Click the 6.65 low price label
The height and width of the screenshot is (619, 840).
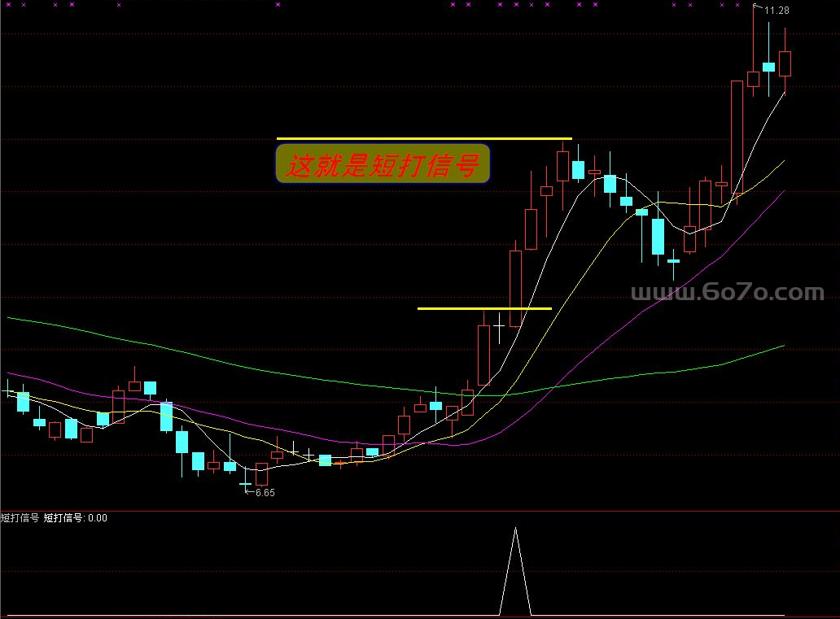click(265, 492)
